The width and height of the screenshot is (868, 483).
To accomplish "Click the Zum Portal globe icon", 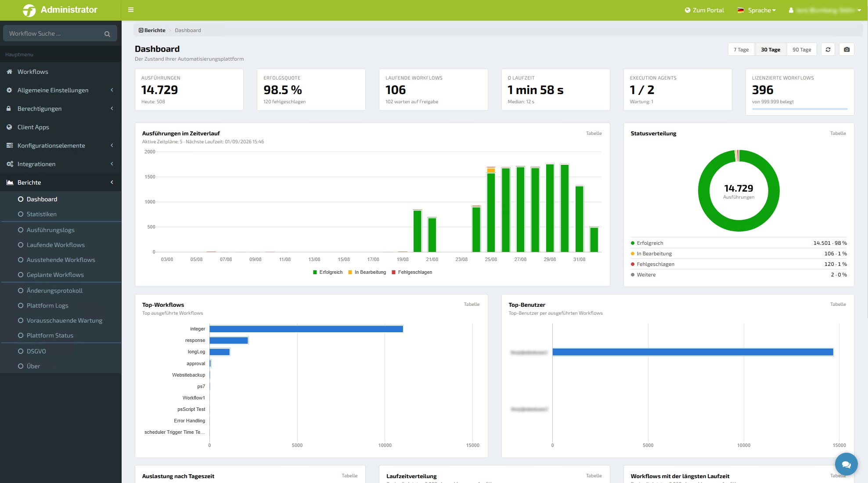I will [688, 10].
